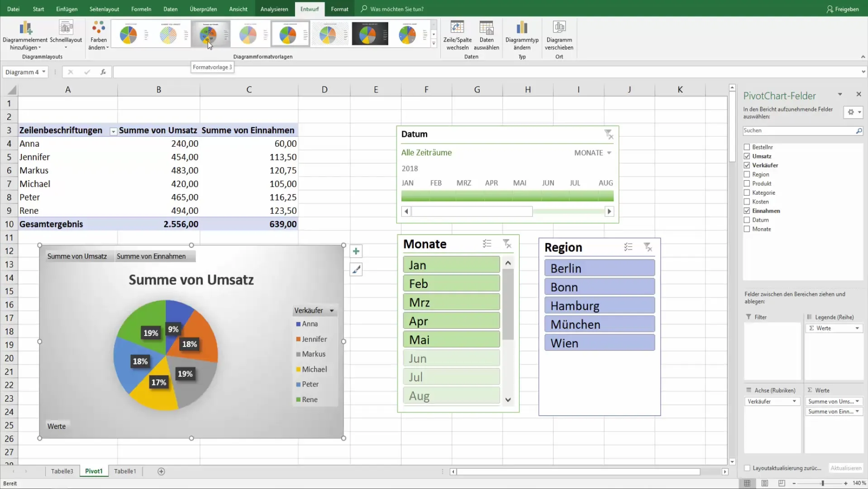Collapse the ribbon with the arrow
868x489 pixels.
tap(863, 57)
